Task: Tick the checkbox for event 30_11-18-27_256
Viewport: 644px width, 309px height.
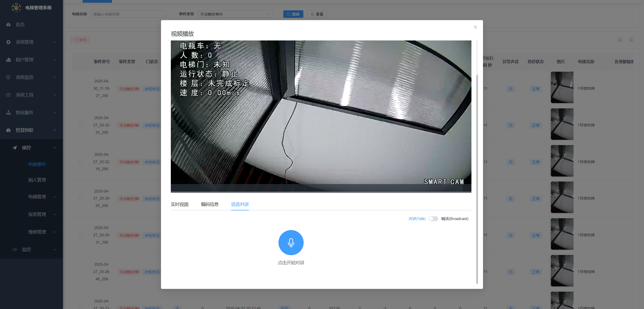Action: (80, 89)
